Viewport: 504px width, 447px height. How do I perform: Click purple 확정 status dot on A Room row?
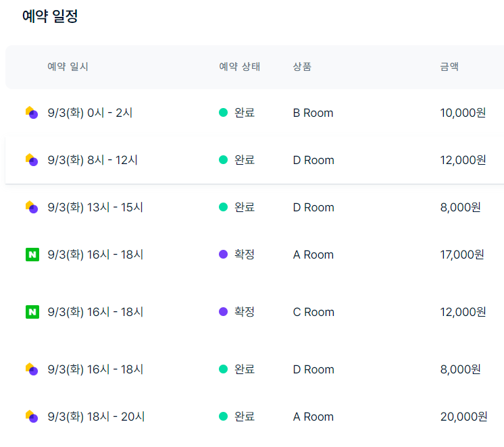(x=223, y=255)
